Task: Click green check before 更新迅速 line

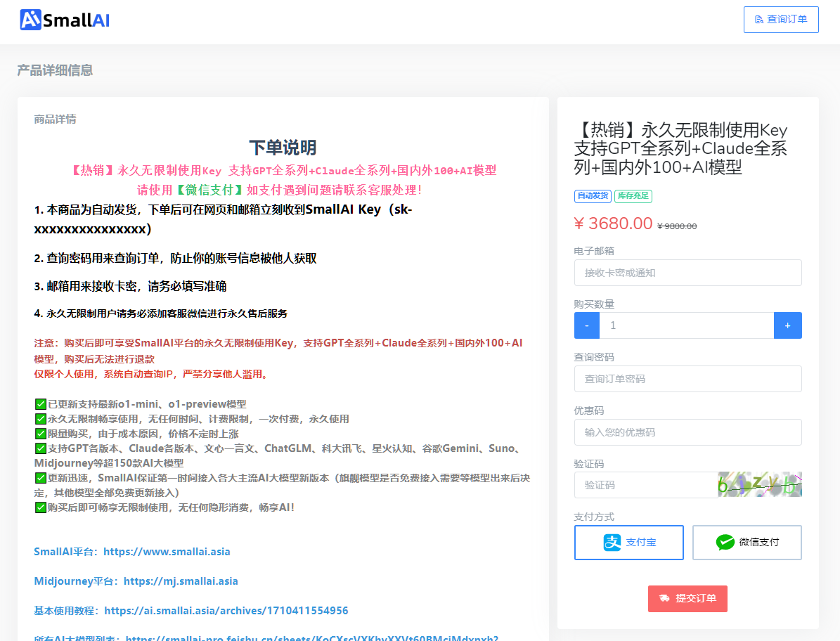Action: [40, 478]
